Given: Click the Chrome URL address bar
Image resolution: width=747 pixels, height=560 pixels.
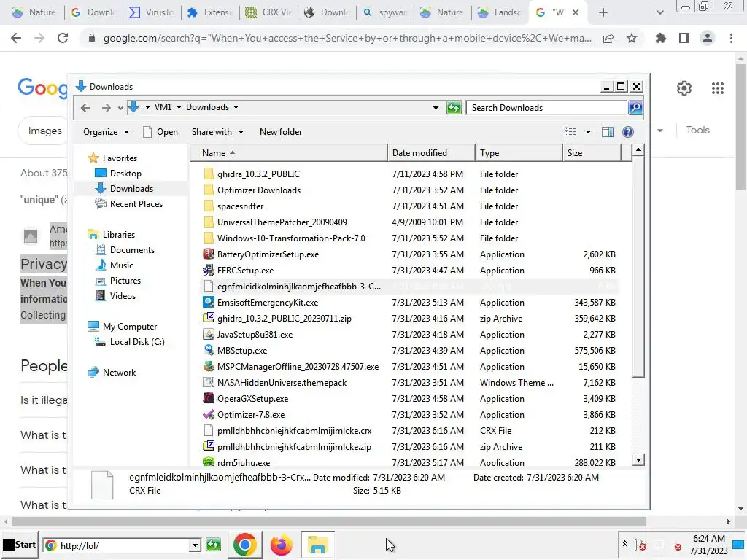Looking at the screenshot, I should click(x=347, y=38).
